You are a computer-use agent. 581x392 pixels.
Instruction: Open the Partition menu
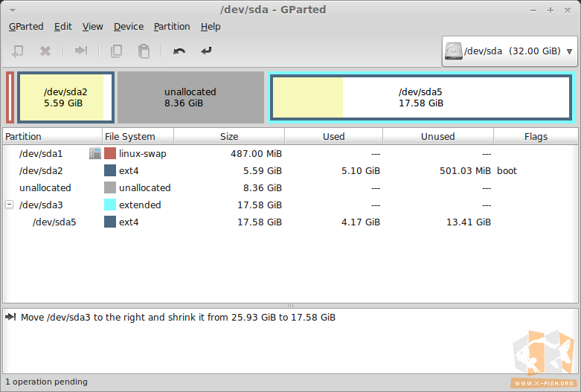coord(172,27)
